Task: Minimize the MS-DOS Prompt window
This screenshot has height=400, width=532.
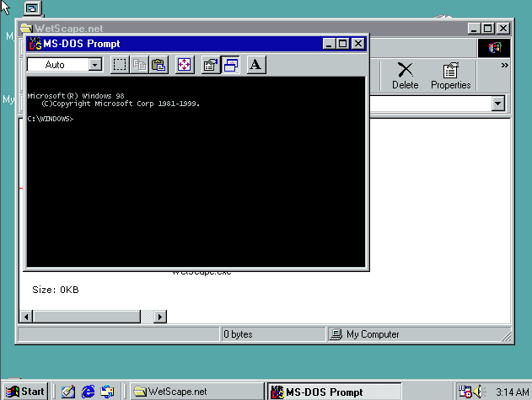Action: point(329,44)
